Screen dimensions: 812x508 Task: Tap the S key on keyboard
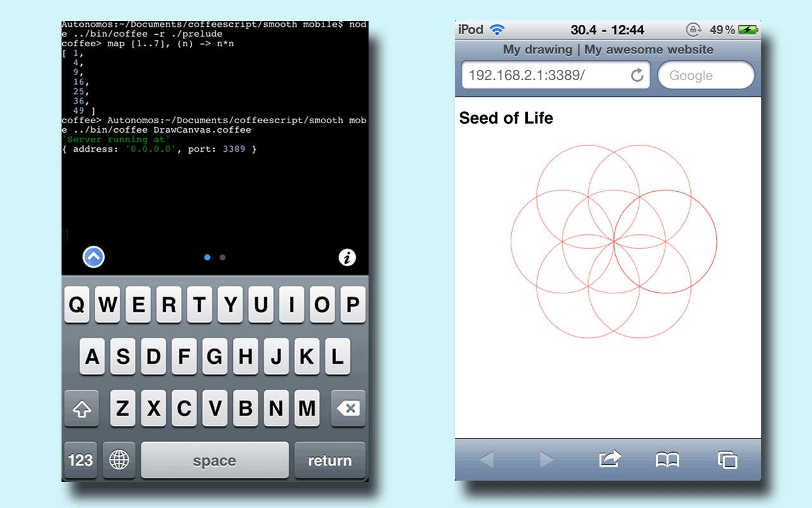(122, 356)
